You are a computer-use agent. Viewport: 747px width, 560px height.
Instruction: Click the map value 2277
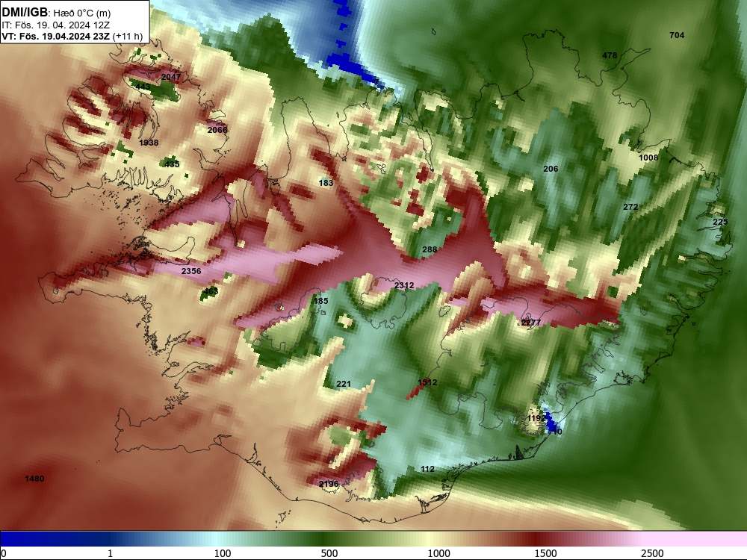[530, 323]
